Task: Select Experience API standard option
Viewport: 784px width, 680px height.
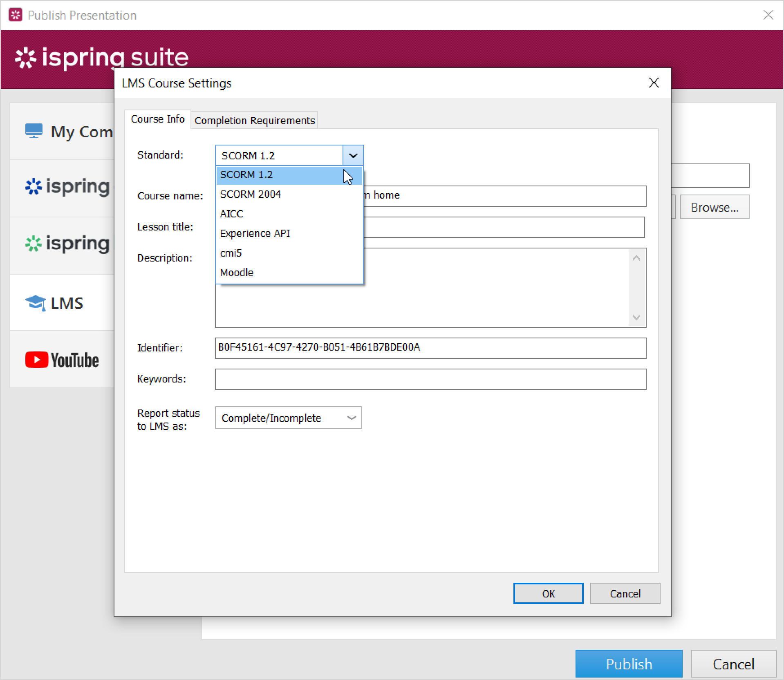Action: (255, 233)
